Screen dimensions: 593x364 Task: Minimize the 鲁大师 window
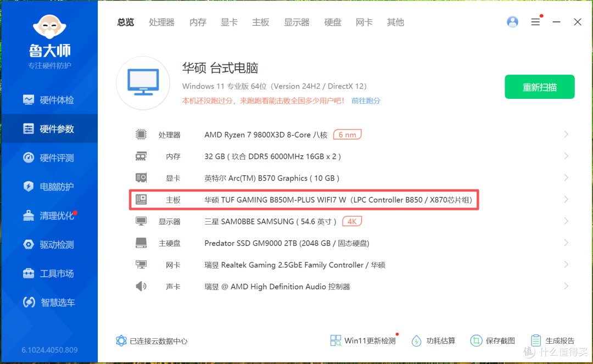(x=556, y=22)
